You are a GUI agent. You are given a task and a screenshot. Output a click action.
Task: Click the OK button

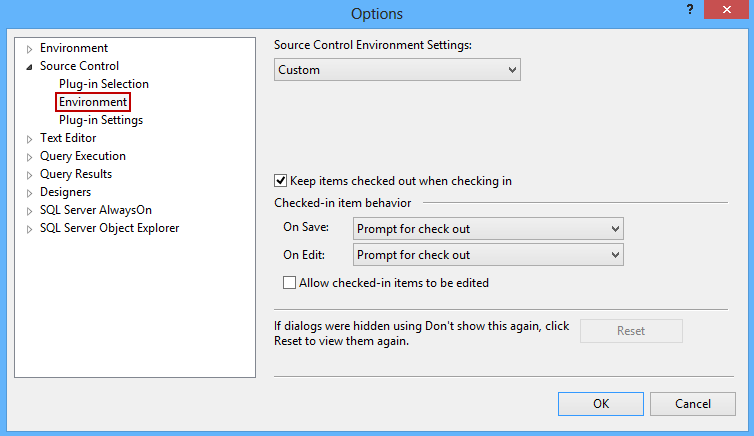[x=600, y=404]
